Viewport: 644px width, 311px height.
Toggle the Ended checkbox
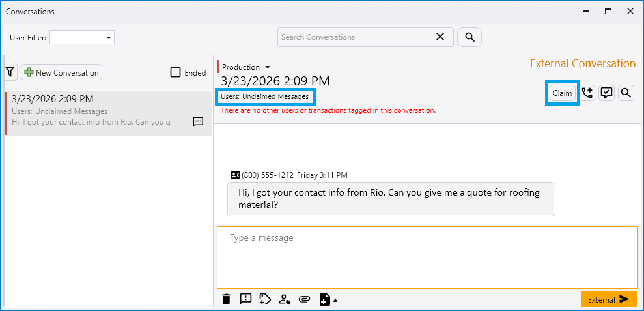tap(175, 72)
